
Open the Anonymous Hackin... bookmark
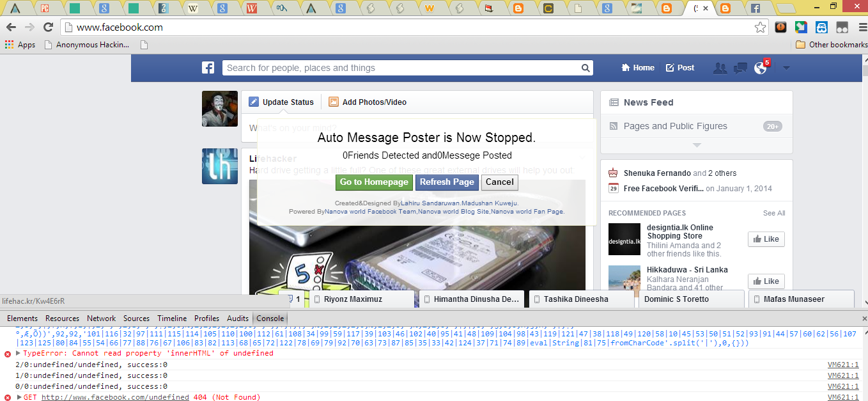[87, 45]
